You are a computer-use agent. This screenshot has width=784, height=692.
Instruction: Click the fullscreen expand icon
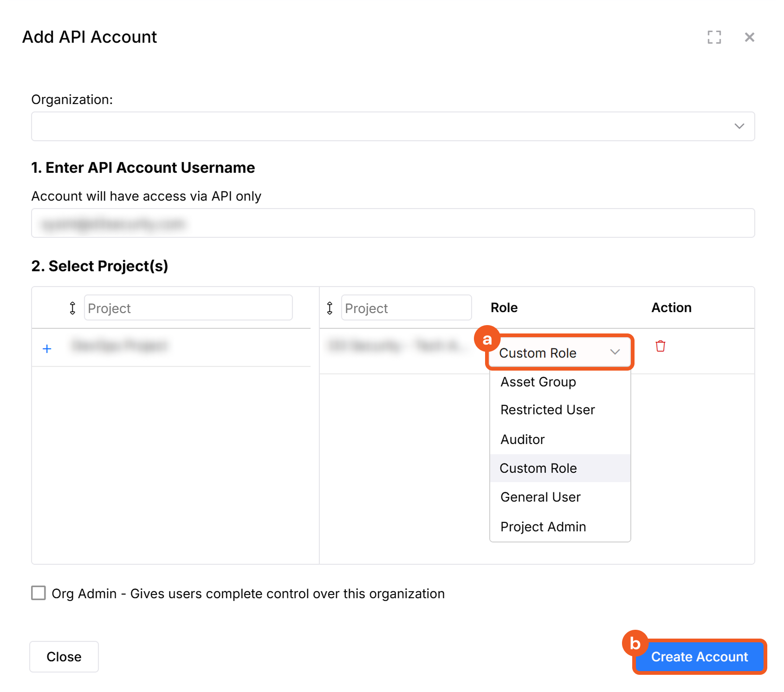pyautogui.click(x=714, y=37)
